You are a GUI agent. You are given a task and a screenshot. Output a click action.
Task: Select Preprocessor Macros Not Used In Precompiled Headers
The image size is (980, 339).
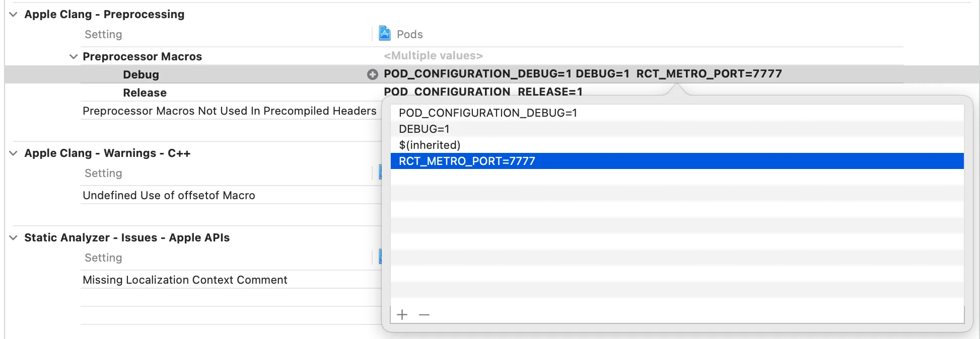click(x=229, y=111)
